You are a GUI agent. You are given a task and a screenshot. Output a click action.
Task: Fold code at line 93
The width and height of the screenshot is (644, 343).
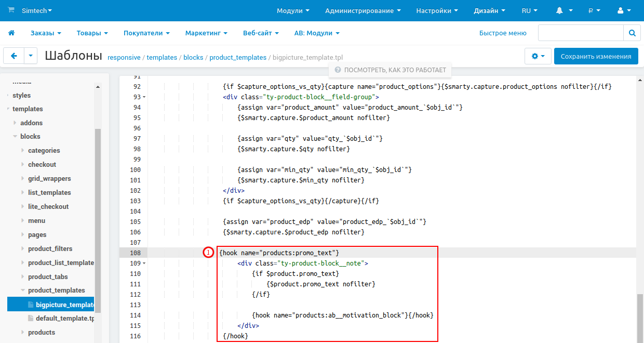click(x=144, y=97)
